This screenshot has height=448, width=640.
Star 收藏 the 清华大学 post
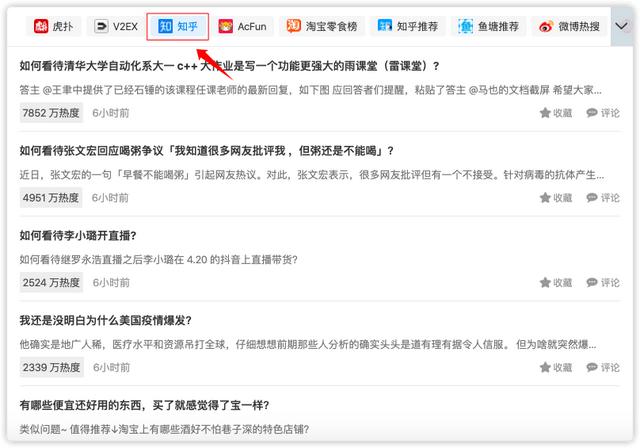[x=556, y=113]
